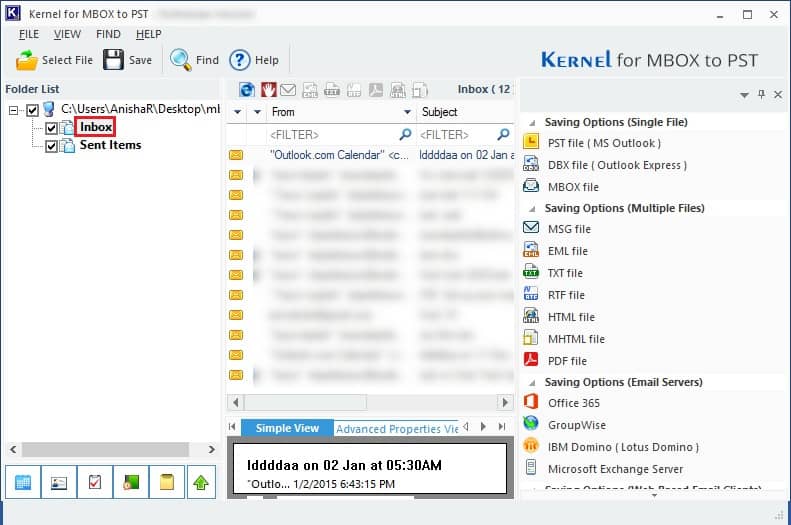Click the pin icon on saving options panel
The image size is (791, 525).
[x=761, y=94]
